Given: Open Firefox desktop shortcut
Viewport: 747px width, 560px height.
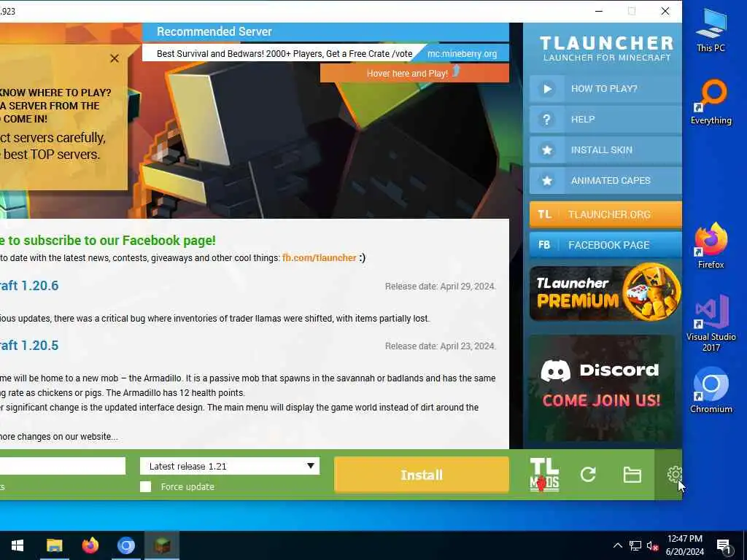Looking at the screenshot, I should pos(711,246).
